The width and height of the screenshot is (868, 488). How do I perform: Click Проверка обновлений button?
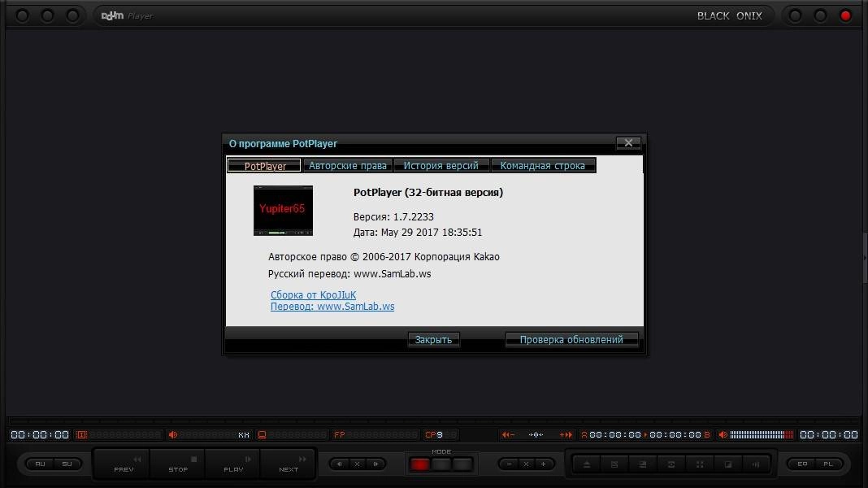571,339
